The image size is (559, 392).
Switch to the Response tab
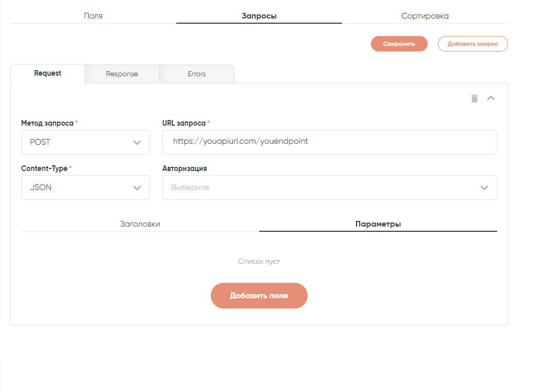tap(122, 74)
